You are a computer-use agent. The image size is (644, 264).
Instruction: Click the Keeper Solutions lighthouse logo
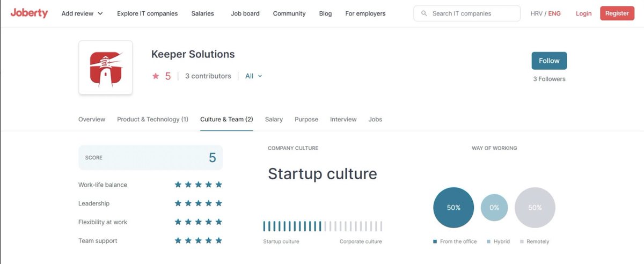[106, 68]
